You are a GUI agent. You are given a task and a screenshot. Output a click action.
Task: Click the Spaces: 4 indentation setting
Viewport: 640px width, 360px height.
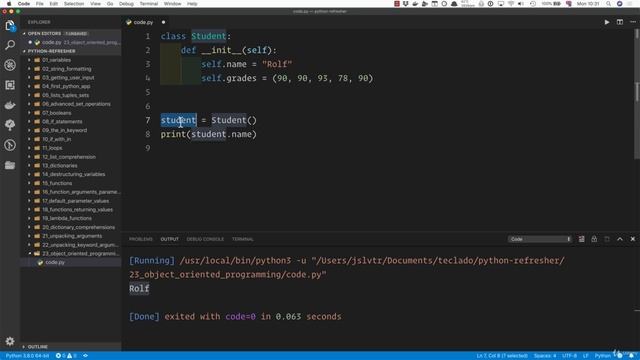(545, 356)
